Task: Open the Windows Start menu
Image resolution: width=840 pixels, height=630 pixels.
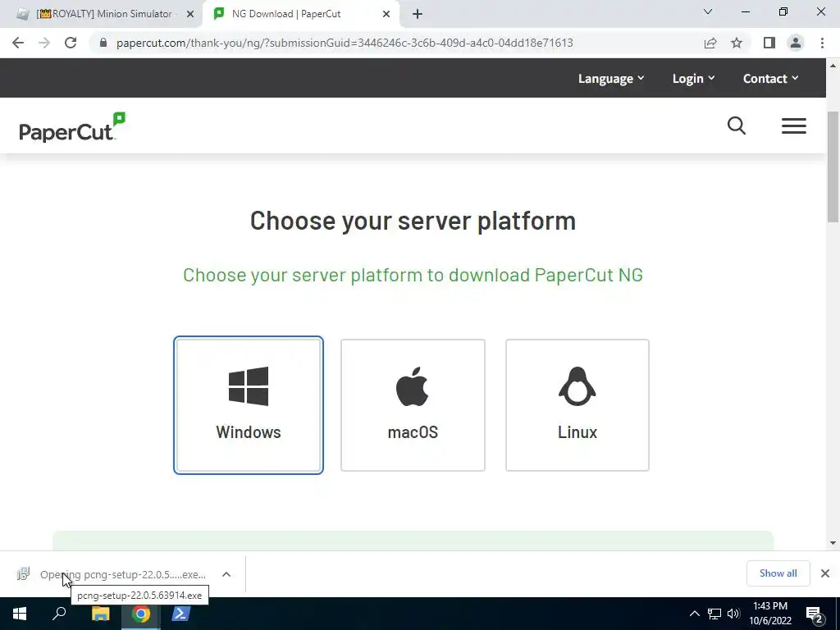Action: click(20, 614)
